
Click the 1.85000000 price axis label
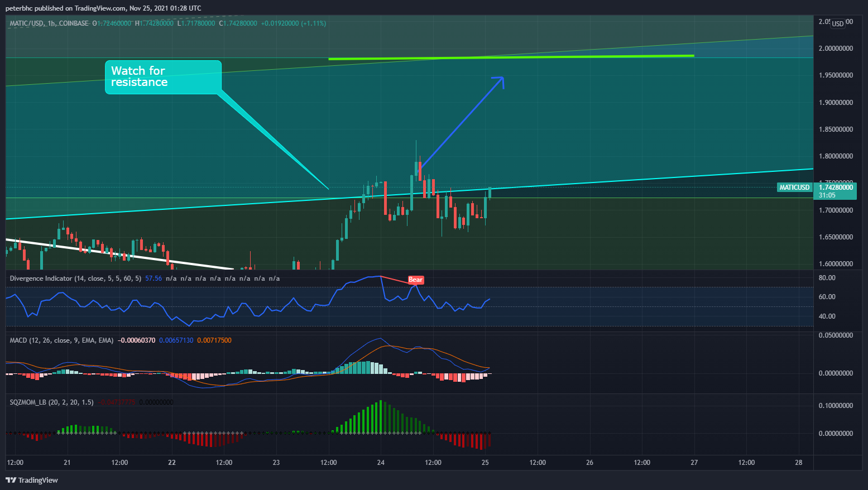click(836, 129)
